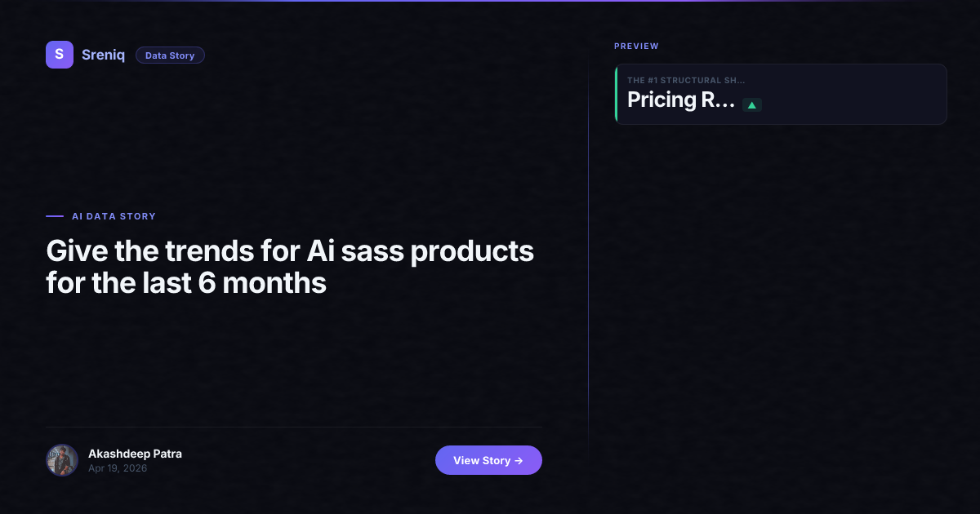This screenshot has width=980, height=514.
Task: Click the Apr 19, 2026 date
Action: click(x=118, y=468)
